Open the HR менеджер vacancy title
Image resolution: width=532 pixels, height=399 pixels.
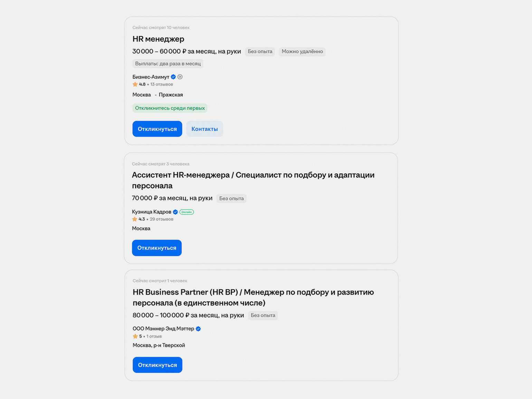(158, 39)
